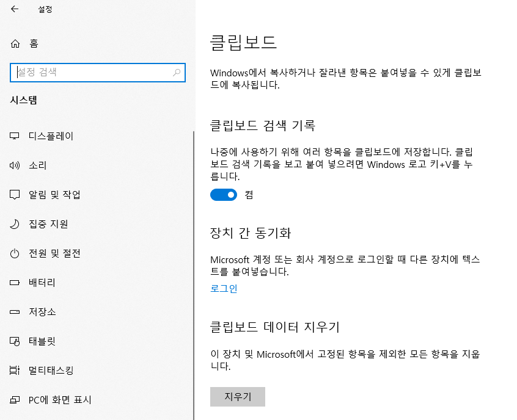Disable the 클립보드 검색 기록 toggle
517x420 pixels.
tap(224, 195)
